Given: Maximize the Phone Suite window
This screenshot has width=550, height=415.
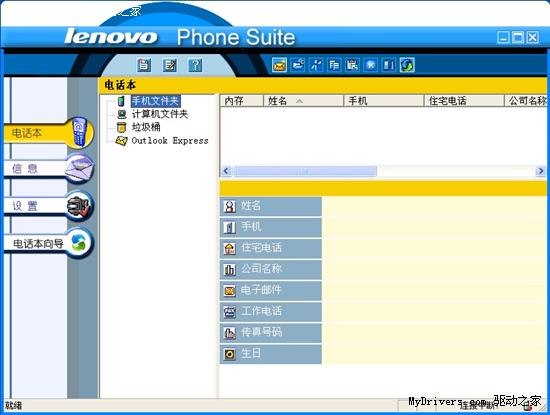Looking at the screenshot, I should [x=518, y=37].
